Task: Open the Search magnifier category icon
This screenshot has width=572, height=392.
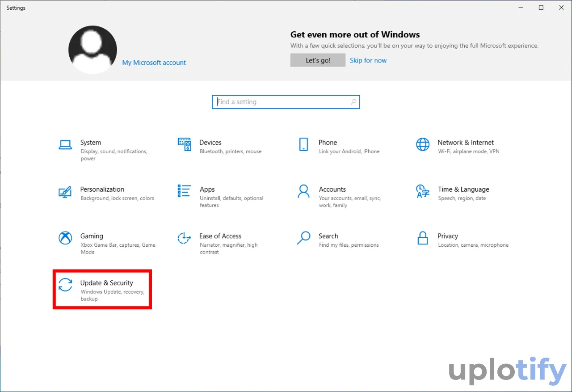Action: click(x=303, y=238)
